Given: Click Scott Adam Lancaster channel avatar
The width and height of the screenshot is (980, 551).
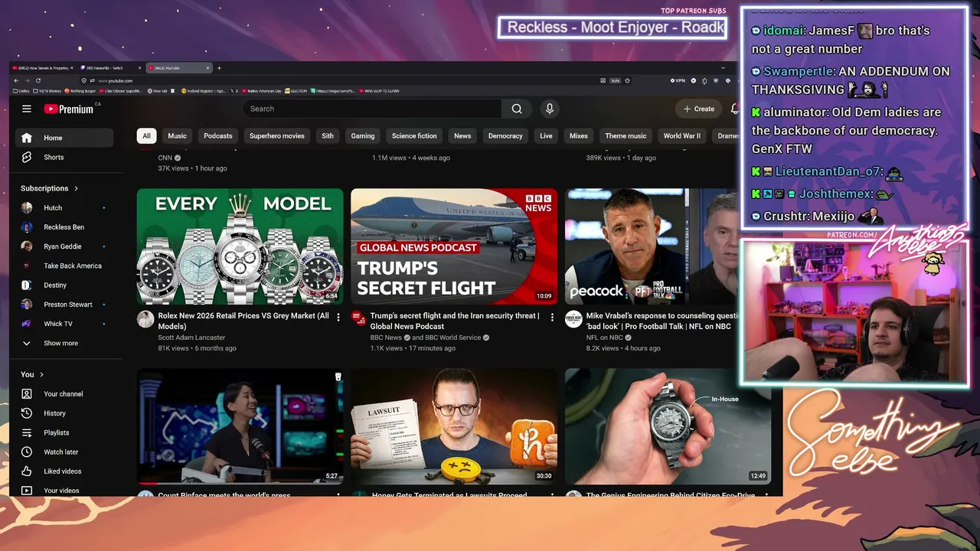Looking at the screenshot, I should [145, 319].
